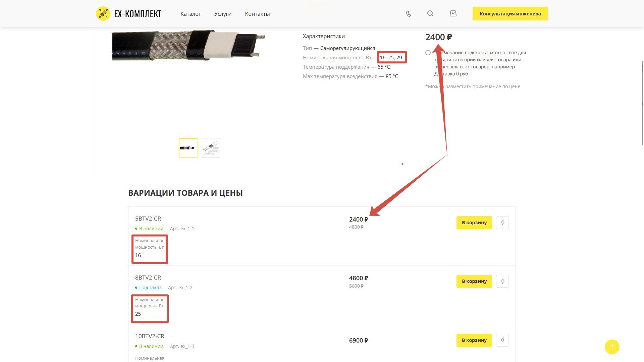Go to Контакты page
This screenshot has width=644, height=362.
257,14
